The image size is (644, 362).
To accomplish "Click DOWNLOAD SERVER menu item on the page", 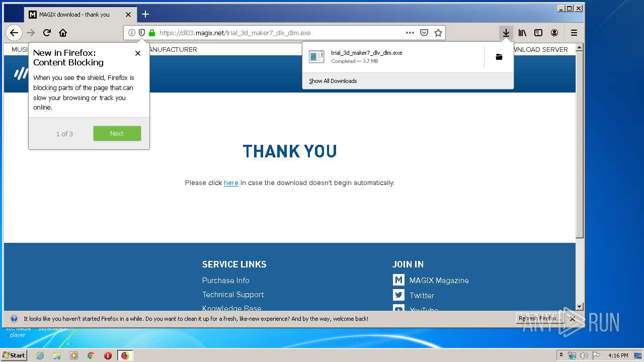I will coord(537,49).
